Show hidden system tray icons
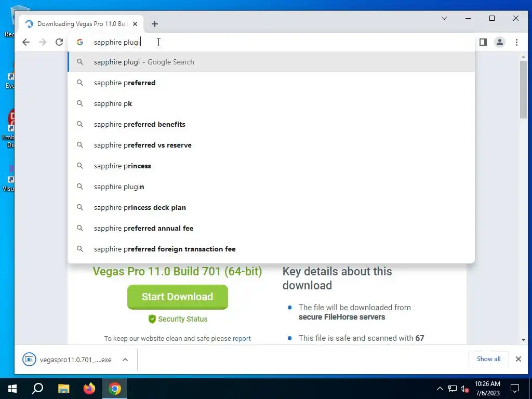Image resolution: width=532 pixels, height=399 pixels. 440,389
